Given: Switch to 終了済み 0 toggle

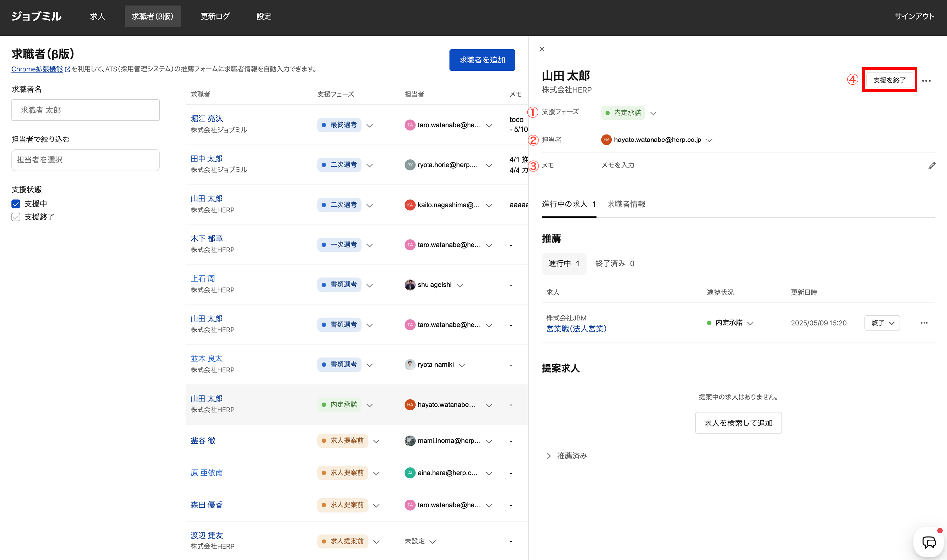Looking at the screenshot, I should point(614,264).
